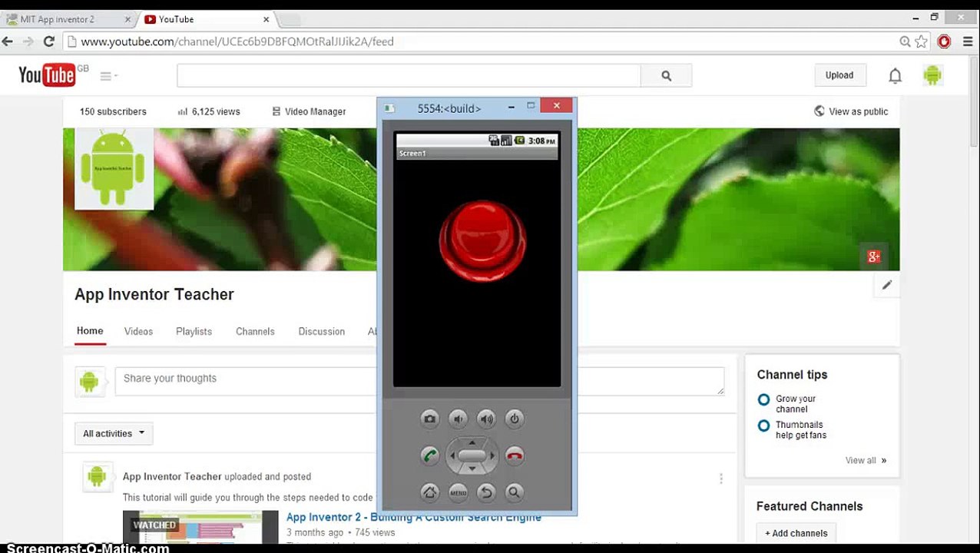Open the notifications bell
The width and height of the screenshot is (980, 553).
point(895,75)
